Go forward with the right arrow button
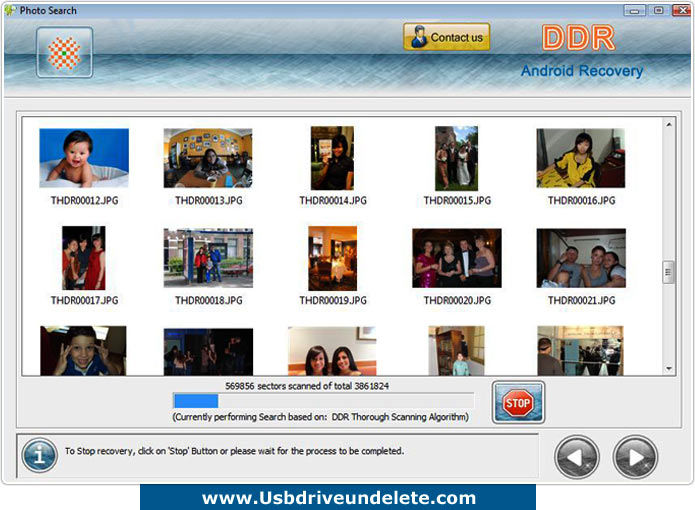The width and height of the screenshot is (695, 510). click(635, 457)
